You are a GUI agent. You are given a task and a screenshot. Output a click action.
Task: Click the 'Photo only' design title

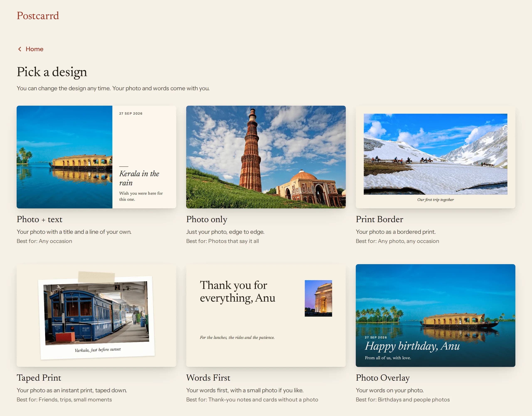[207, 219]
